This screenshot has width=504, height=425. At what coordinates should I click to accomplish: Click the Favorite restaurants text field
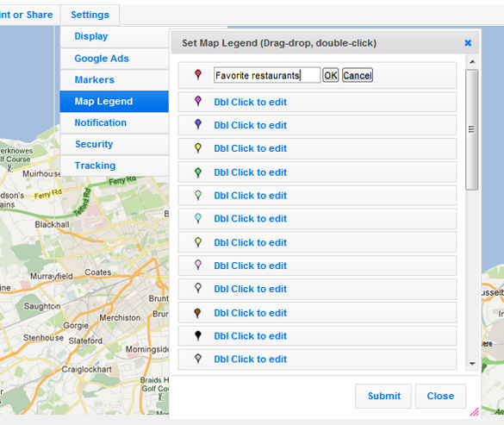267,75
